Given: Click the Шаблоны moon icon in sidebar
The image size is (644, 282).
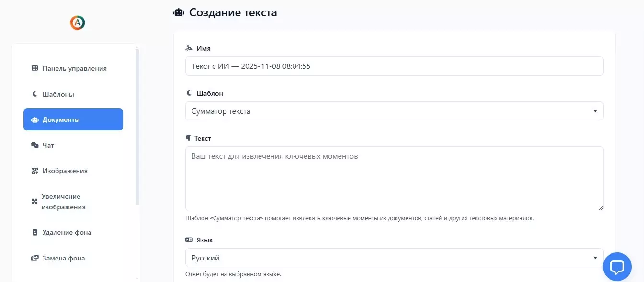Looking at the screenshot, I should [x=34, y=94].
